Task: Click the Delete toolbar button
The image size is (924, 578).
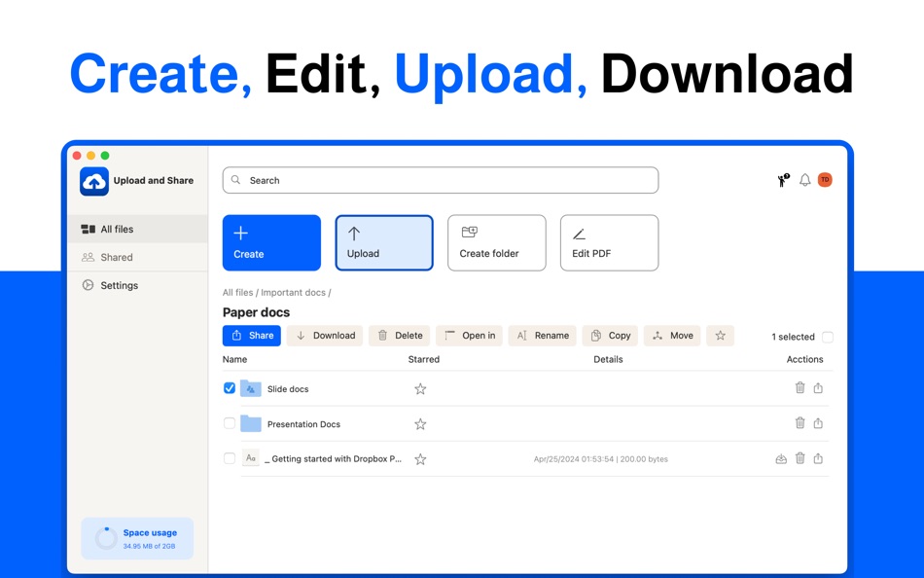Action: click(x=400, y=336)
